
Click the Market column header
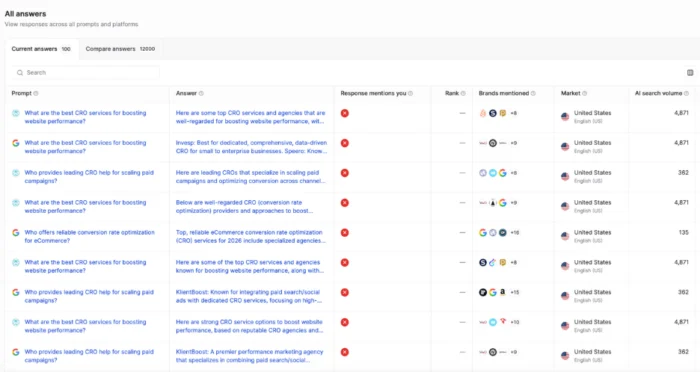click(571, 93)
